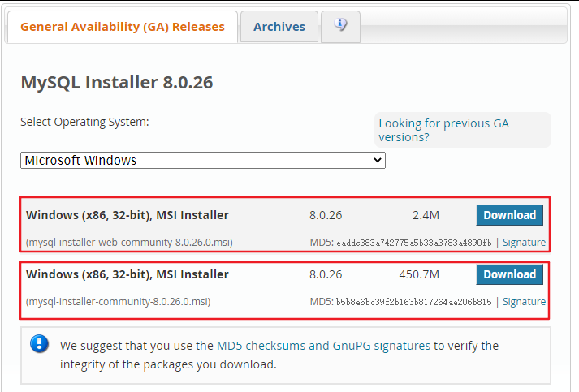Click the MSI Installer title in the 2.4M row

click(127, 215)
